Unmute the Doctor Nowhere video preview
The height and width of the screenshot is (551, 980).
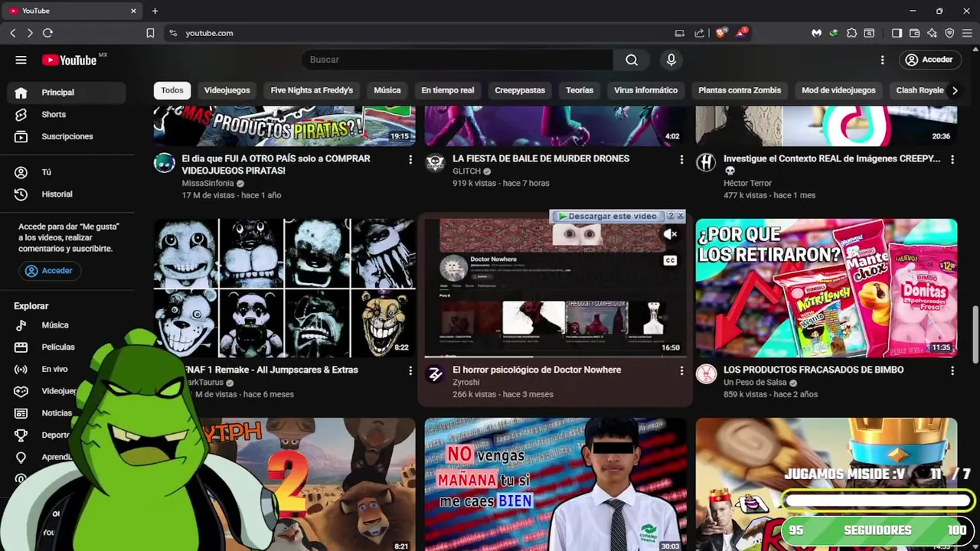click(670, 235)
